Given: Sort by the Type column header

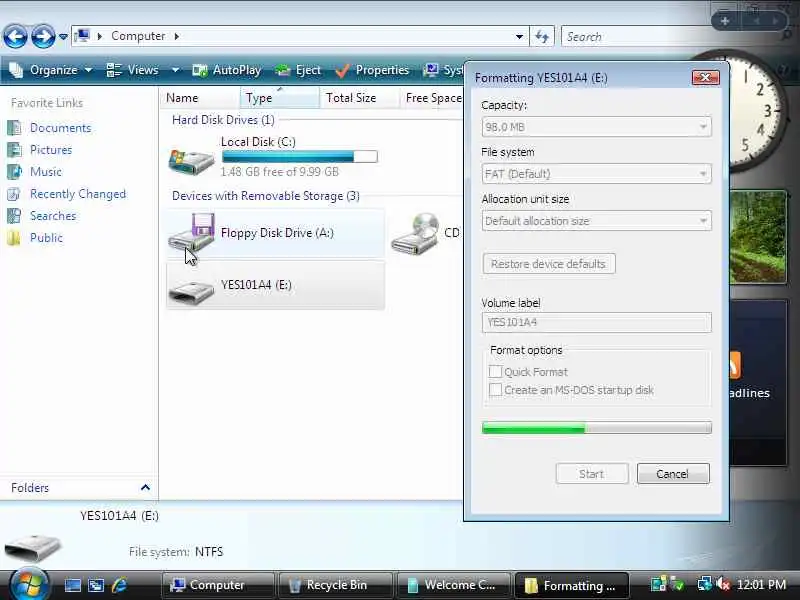Looking at the screenshot, I should point(280,98).
